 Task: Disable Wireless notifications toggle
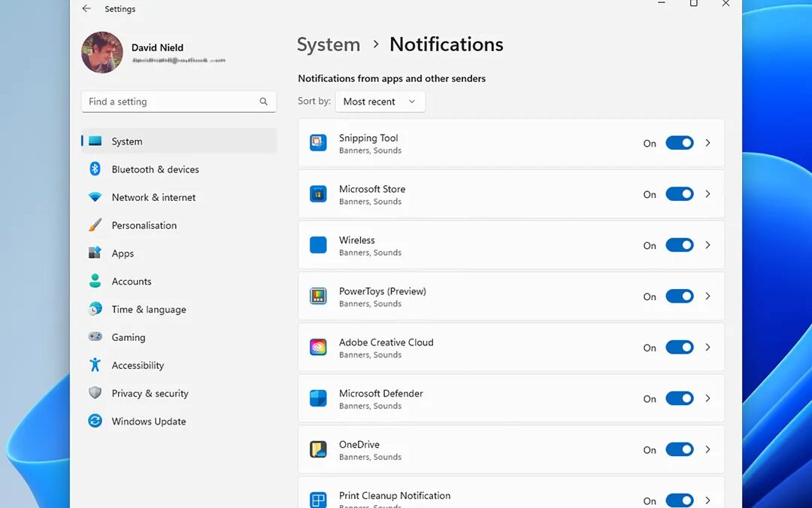click(679, 245)
